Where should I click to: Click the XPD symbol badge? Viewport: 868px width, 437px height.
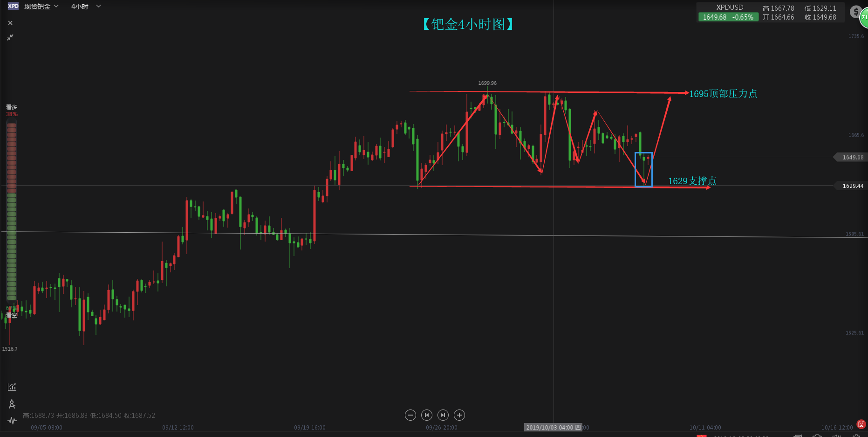coord(13,6)
